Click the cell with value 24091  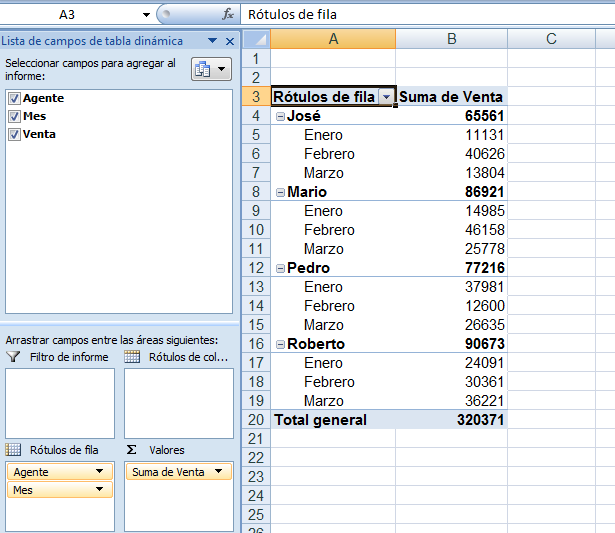[x=451, y=363]
